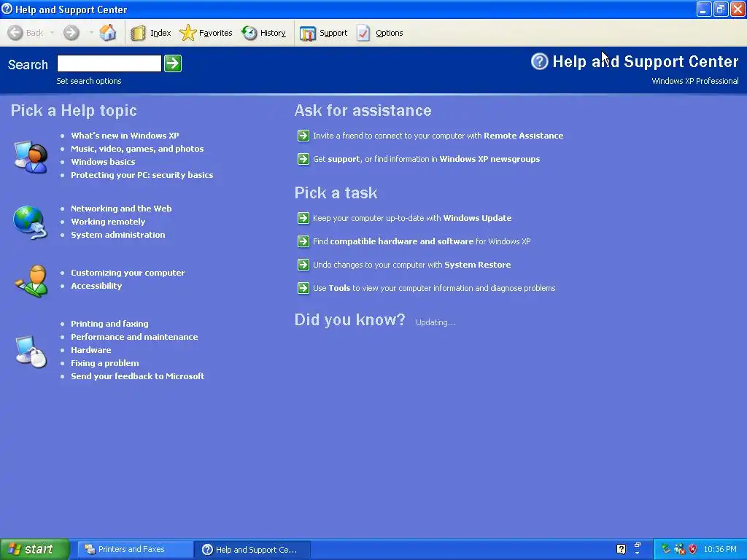Click the Back arrow icon
The width and height of the screenshot is (747, 560).
(15, 33)
